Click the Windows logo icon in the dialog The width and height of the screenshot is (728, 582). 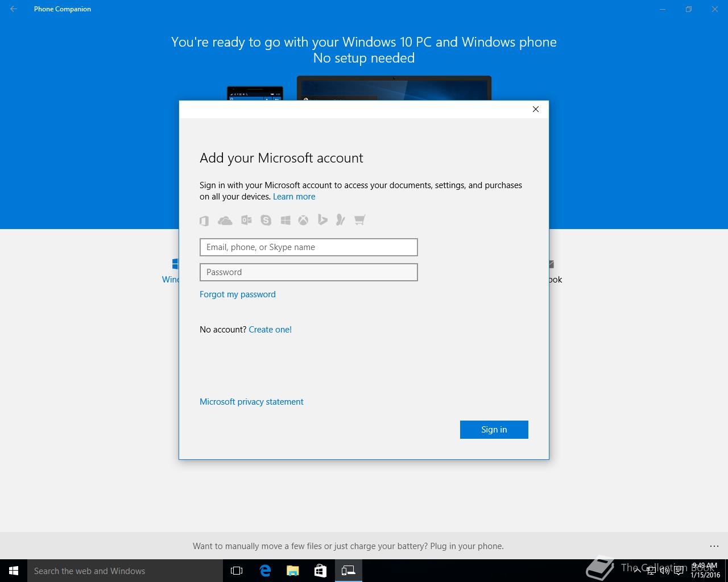pyautogui.click(x=286, y=220)
